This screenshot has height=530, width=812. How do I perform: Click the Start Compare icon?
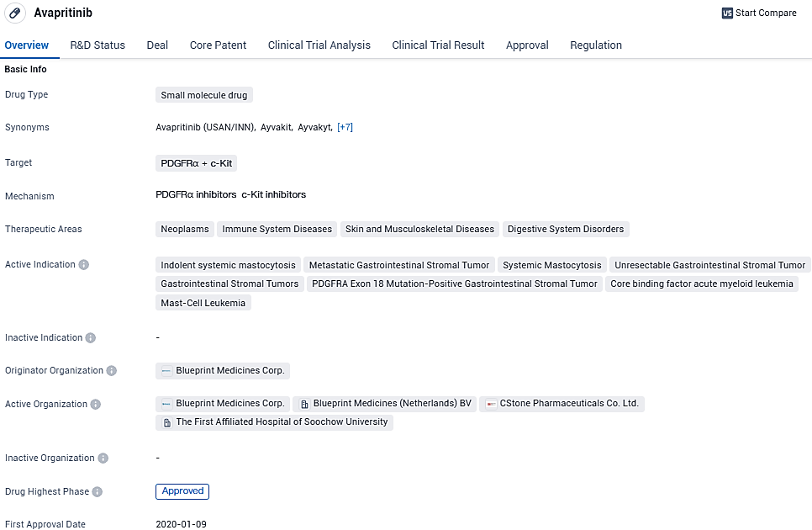[727, 13]
